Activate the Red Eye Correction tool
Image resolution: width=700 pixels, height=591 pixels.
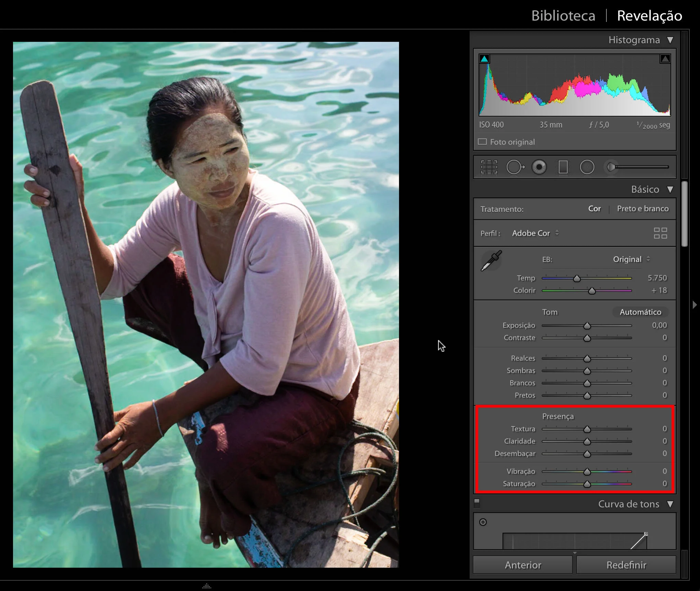point(539,167)
